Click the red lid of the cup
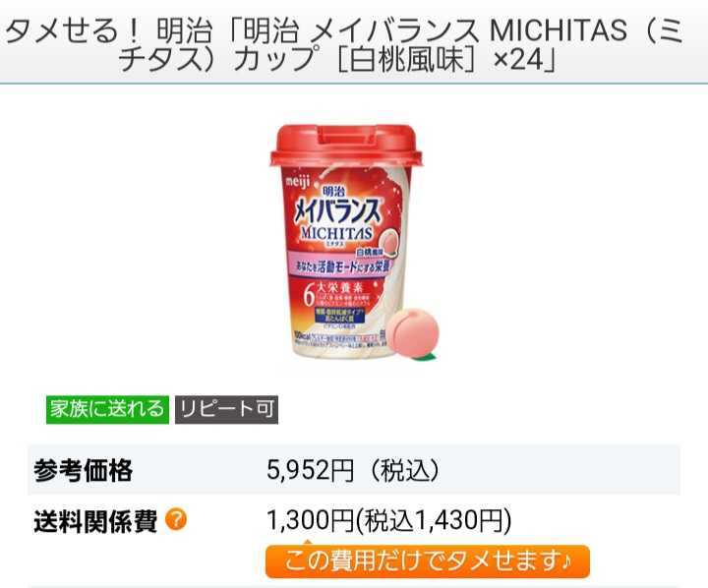 (x=346, y=145)
